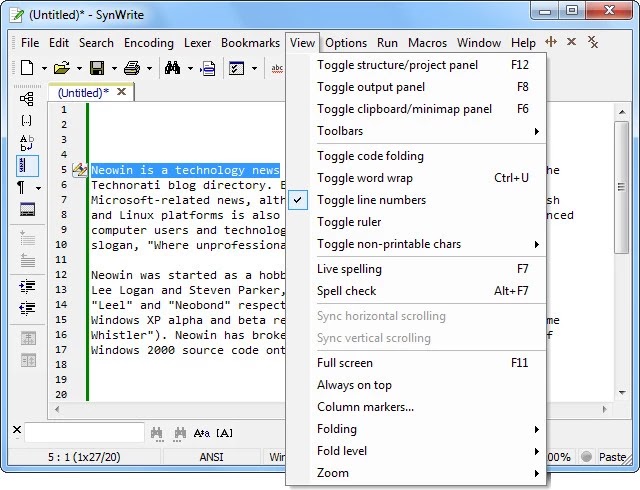Open the Macros menu
Viewport: 640px width, 490px height.
pyautogui.click(x=427, y=42)
